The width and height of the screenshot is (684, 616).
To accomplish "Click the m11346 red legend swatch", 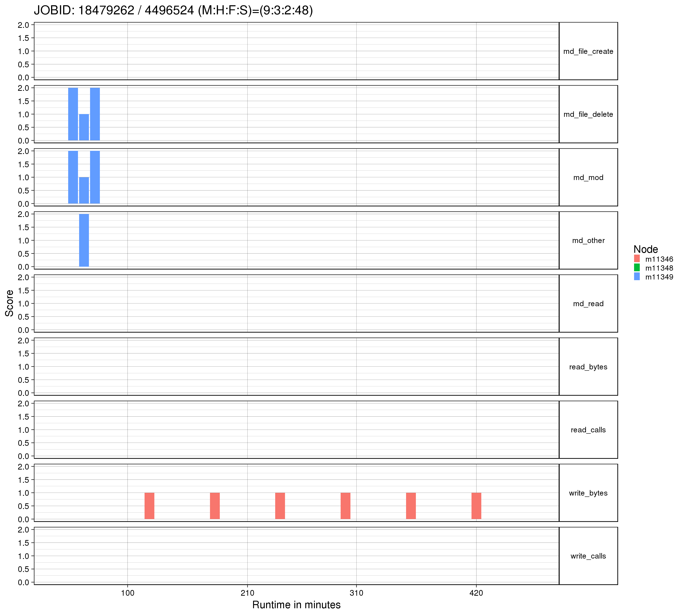I will pyautogui.click(x=637, y=258).
